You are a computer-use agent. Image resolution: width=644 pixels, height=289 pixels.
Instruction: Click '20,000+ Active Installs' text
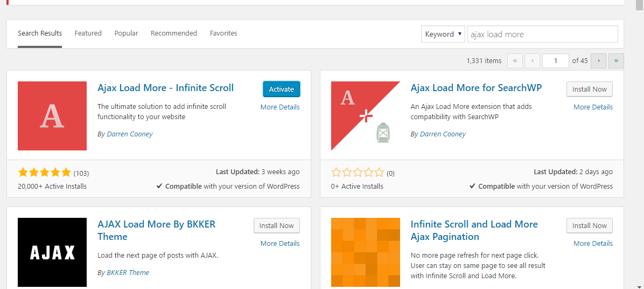52,186
